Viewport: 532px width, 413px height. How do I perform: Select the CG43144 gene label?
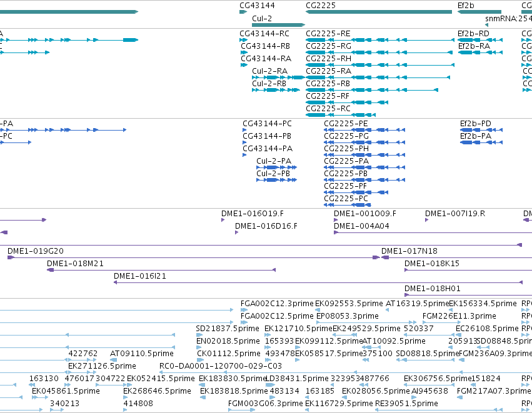(x=257, y=6)
